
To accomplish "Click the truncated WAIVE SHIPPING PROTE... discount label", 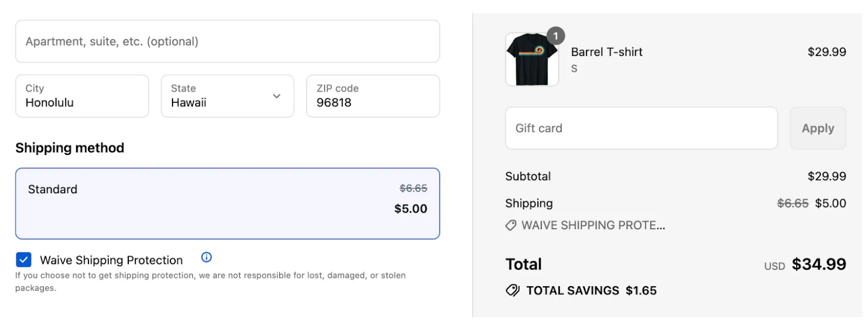I will tap(593, 225).
